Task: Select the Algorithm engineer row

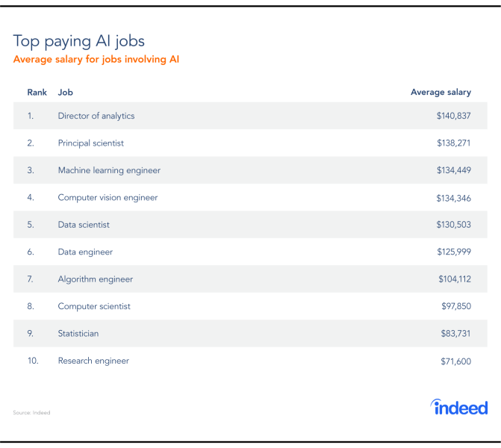Action: (x=250, y=279)
